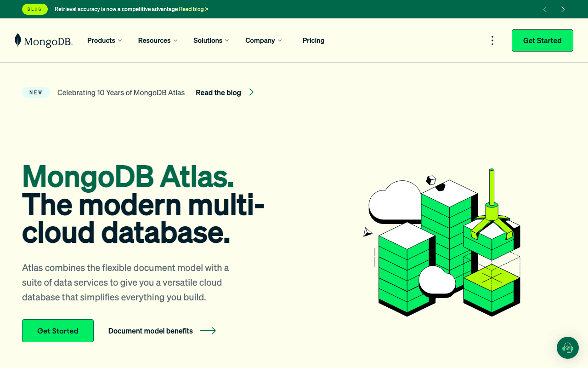Viewport: 588px width, 368px height.
Task: Expand the Products dropdown menu
Action: (x=105, y=40)
